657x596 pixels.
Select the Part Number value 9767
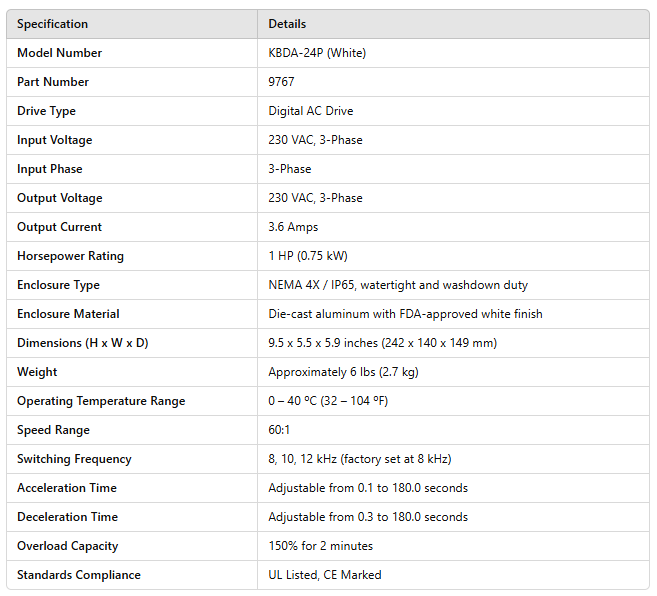coord(283,82)
